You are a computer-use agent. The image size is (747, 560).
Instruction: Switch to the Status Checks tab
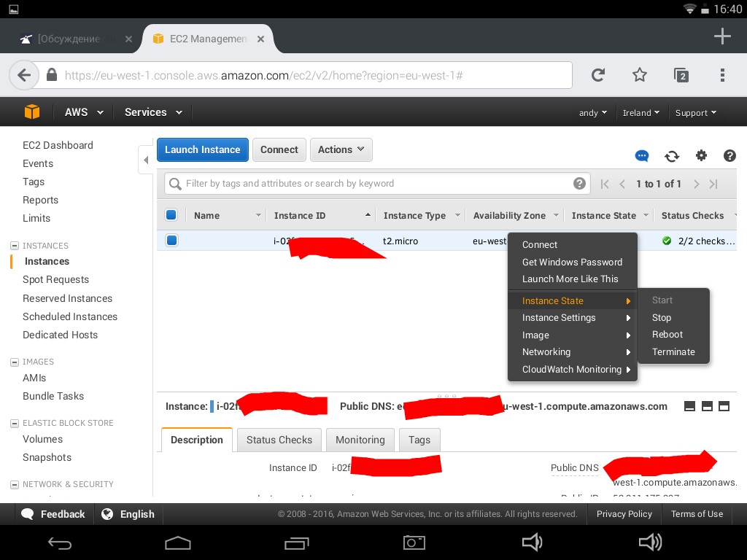[279, 440]
